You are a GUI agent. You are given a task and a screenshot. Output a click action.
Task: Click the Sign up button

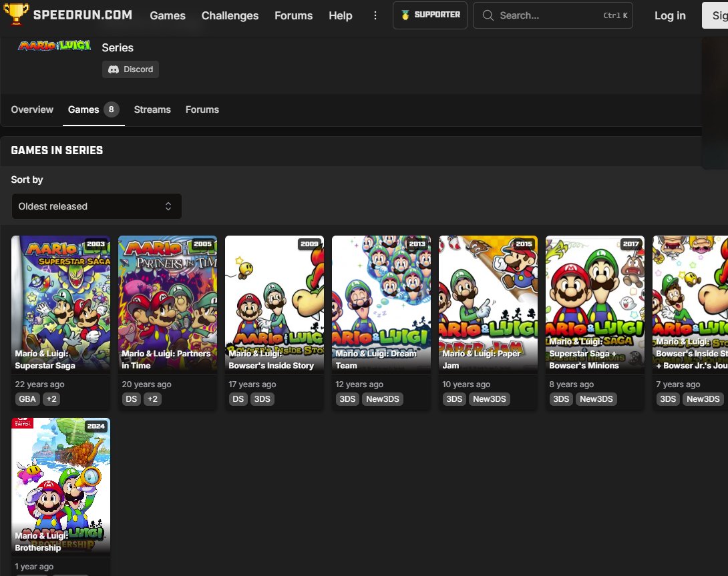[715, 15]
